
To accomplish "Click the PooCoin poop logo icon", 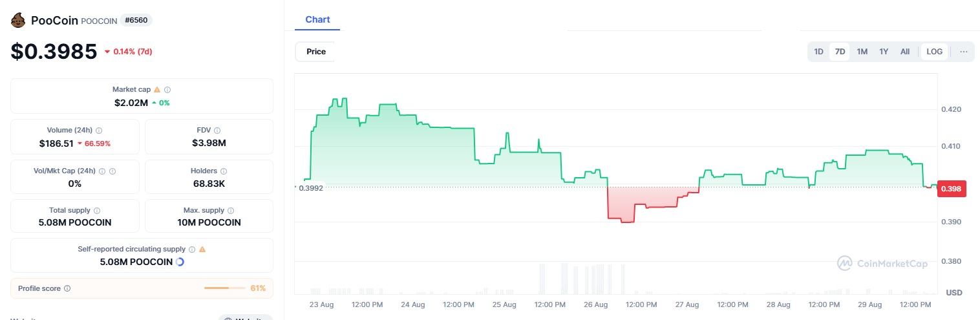I will pyautogui.click(x=18, y=20).
